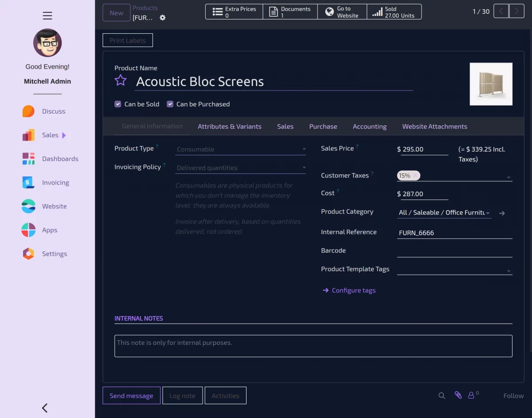The height and width of the screenshot is (418, 532).
Task: Open the Extra Prices smart button
Action: click(x=234, y=12)
